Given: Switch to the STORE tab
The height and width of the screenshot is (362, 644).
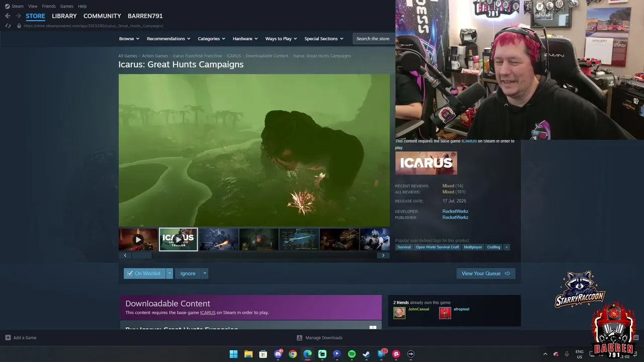Looking at the screenshot, I should point(35,16).
